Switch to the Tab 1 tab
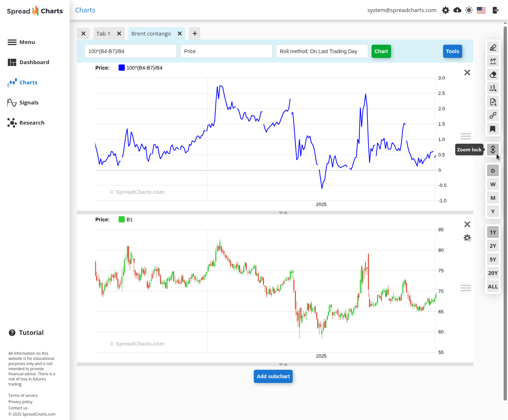 click(103, 34)
